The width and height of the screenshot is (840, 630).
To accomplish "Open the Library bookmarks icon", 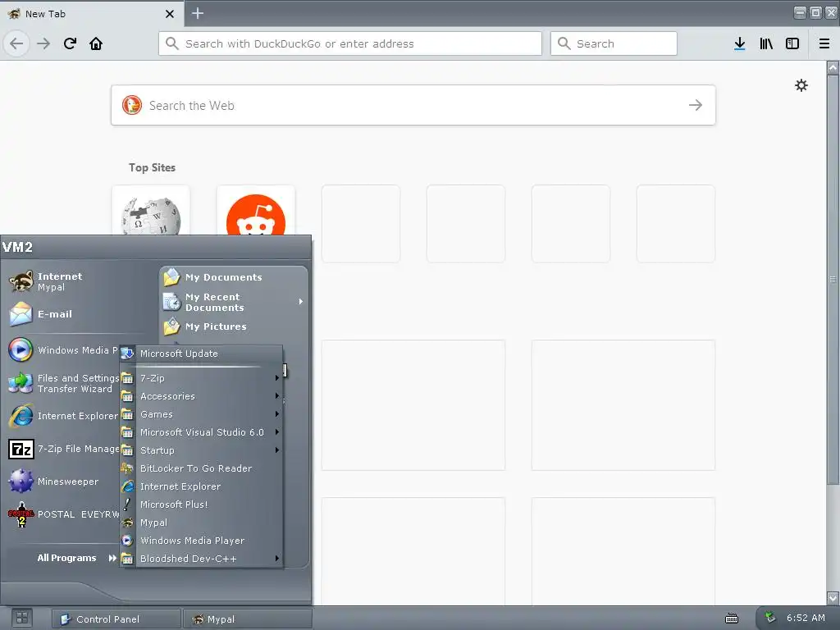I will pyautogui.click(x=766, y=43).
